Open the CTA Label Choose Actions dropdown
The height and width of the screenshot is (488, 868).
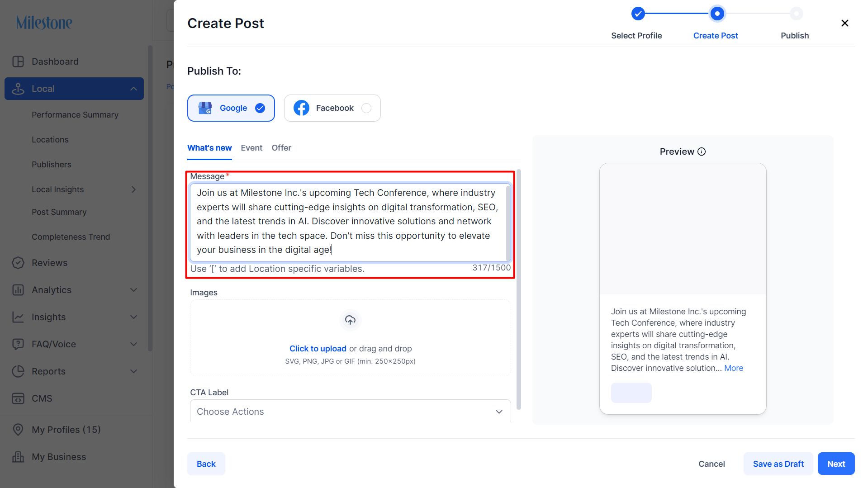(x=350, y=411)
